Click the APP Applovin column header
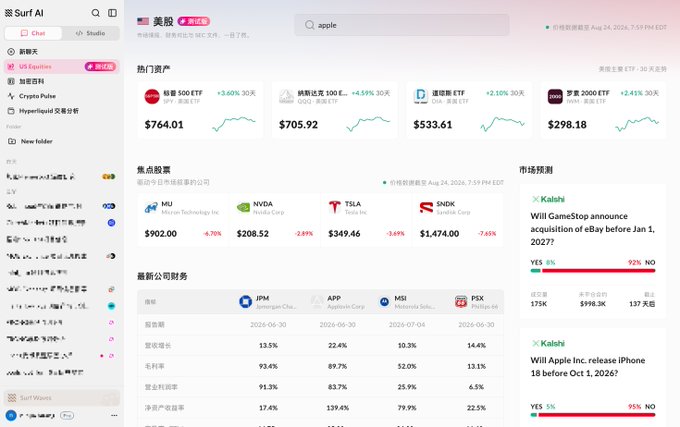The height and width of the screenshot is (427, 680). point(338,302)
